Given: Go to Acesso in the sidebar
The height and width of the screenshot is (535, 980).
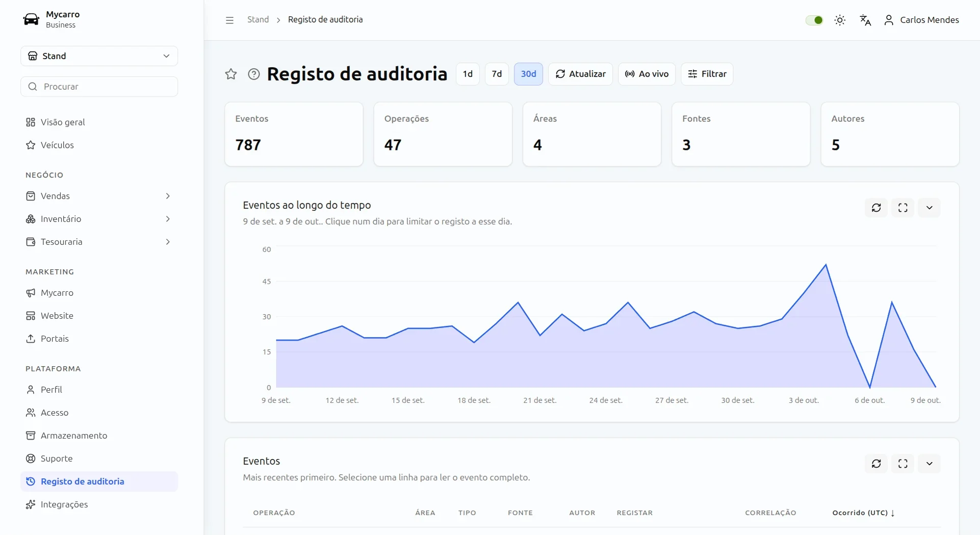Looking at the screenshot, I should tap(99, 413).
